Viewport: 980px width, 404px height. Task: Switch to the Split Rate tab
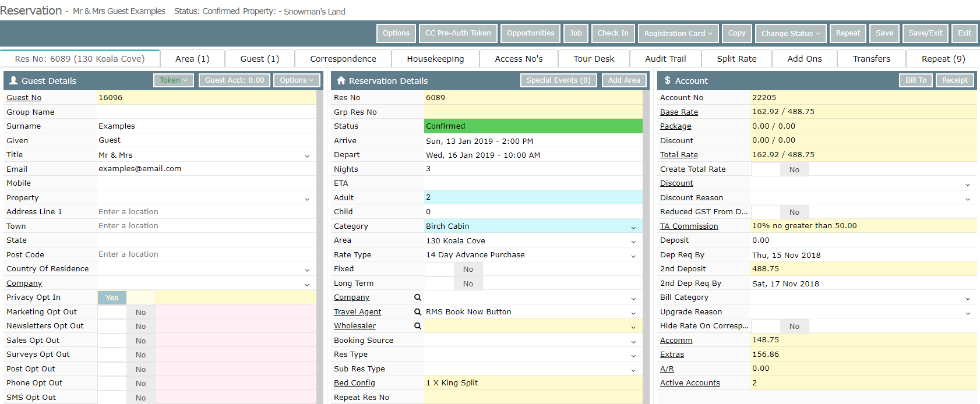click(736, 59)
